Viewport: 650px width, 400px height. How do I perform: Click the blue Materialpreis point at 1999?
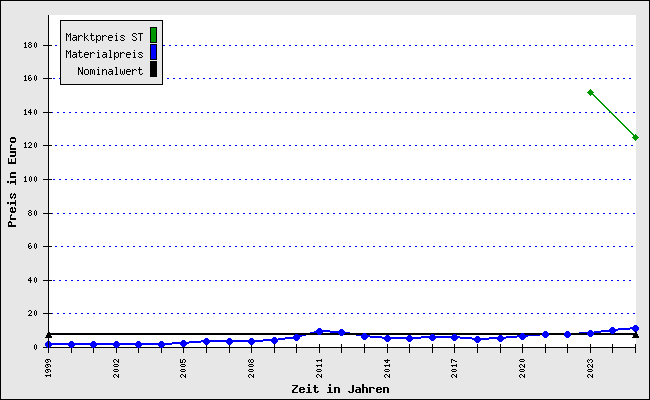click(49, 344)
